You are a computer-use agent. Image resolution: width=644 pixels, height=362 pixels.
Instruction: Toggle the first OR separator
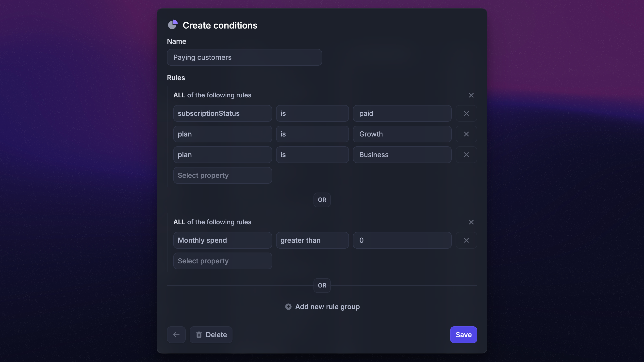point(322,200)
